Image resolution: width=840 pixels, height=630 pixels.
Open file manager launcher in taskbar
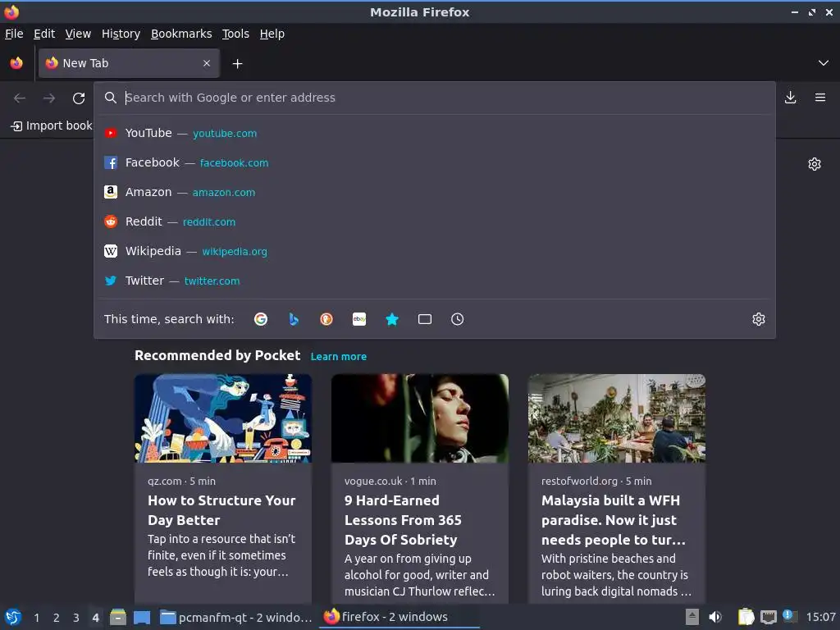tap(118, 617)
